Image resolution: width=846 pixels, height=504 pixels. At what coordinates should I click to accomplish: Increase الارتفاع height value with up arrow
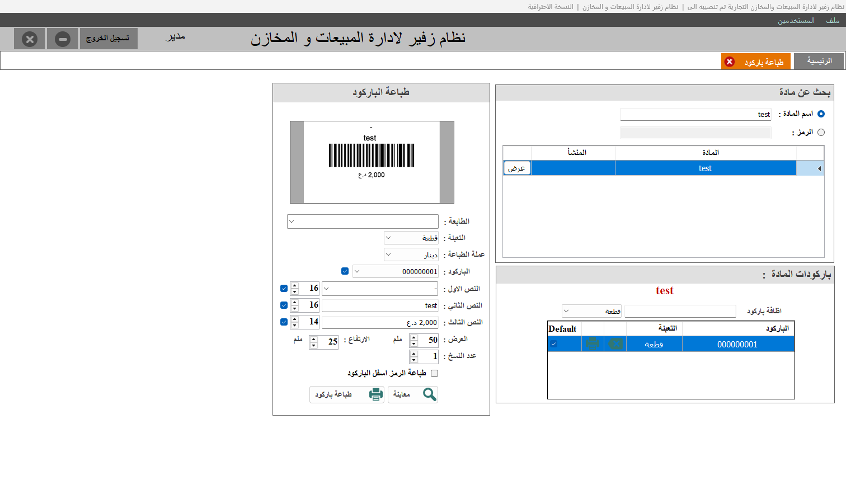[x=314, y=338]
